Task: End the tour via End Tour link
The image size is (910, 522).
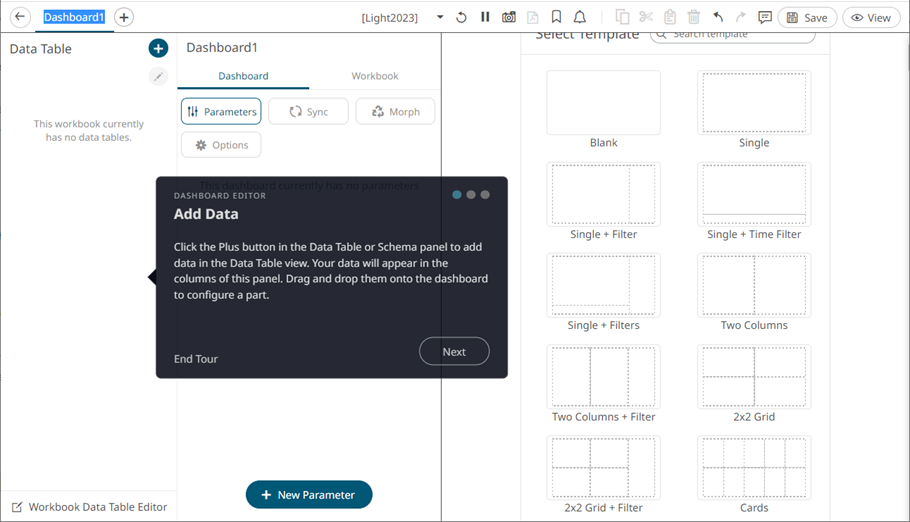Action: 196,359
